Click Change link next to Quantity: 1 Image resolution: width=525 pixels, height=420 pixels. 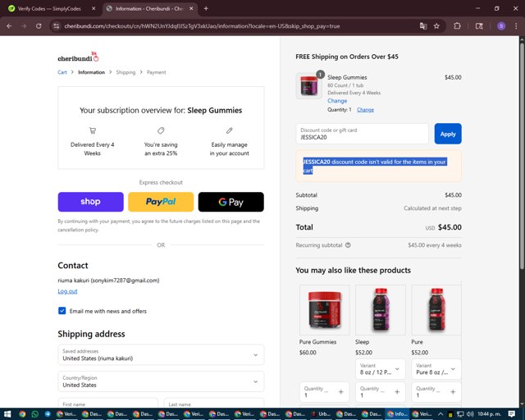(365, 110)
